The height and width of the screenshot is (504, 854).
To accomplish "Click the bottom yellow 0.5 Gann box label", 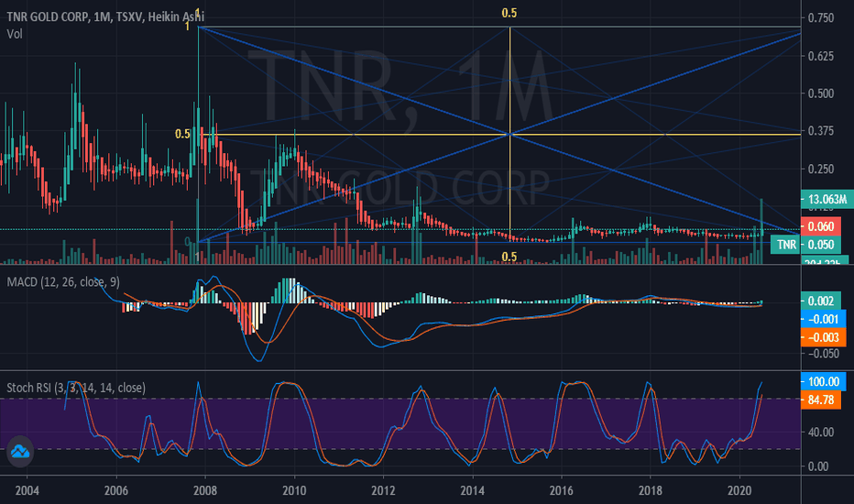I will (x=509, y=257).
